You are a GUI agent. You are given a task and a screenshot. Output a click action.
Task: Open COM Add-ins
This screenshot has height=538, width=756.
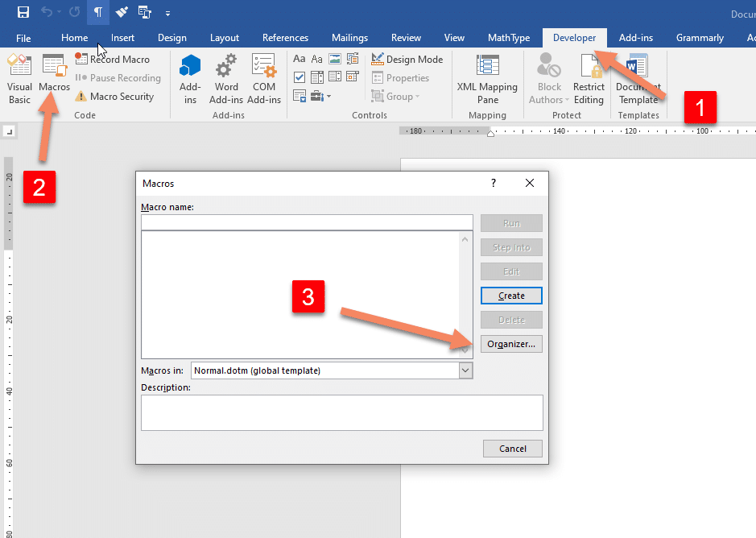click(263, 79)
